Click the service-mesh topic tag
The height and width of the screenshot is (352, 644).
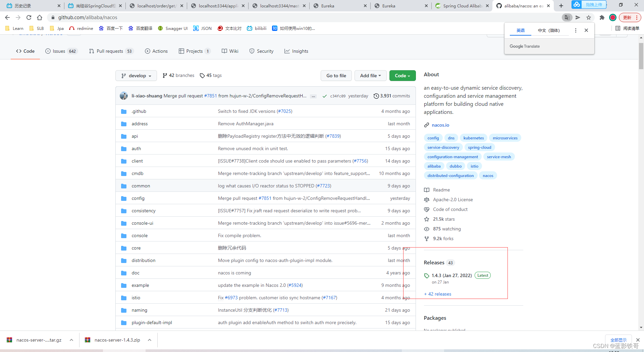pos(499,157)
